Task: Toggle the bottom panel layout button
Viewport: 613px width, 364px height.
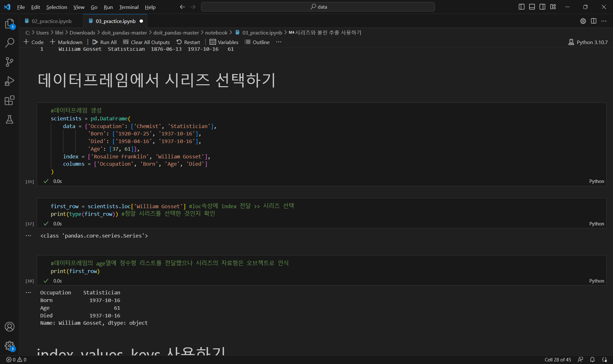Action: pos(532,7)
